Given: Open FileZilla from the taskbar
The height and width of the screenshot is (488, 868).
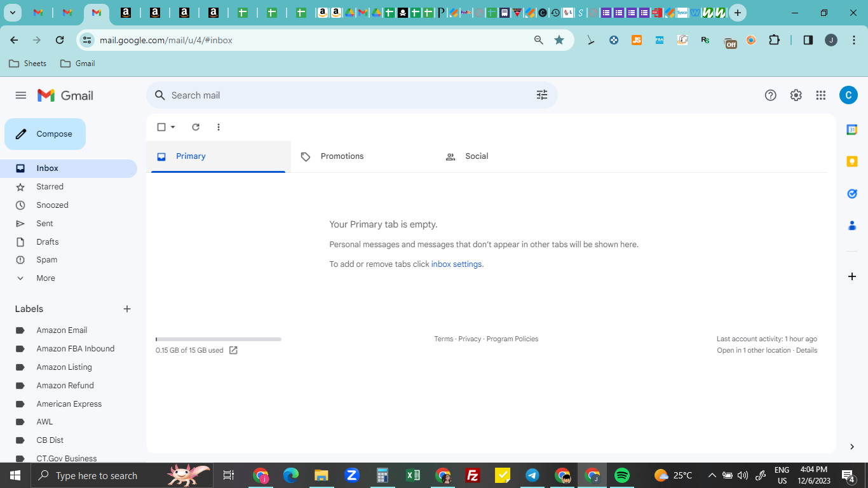Looking at the screenshot, I should click(472, 475).
